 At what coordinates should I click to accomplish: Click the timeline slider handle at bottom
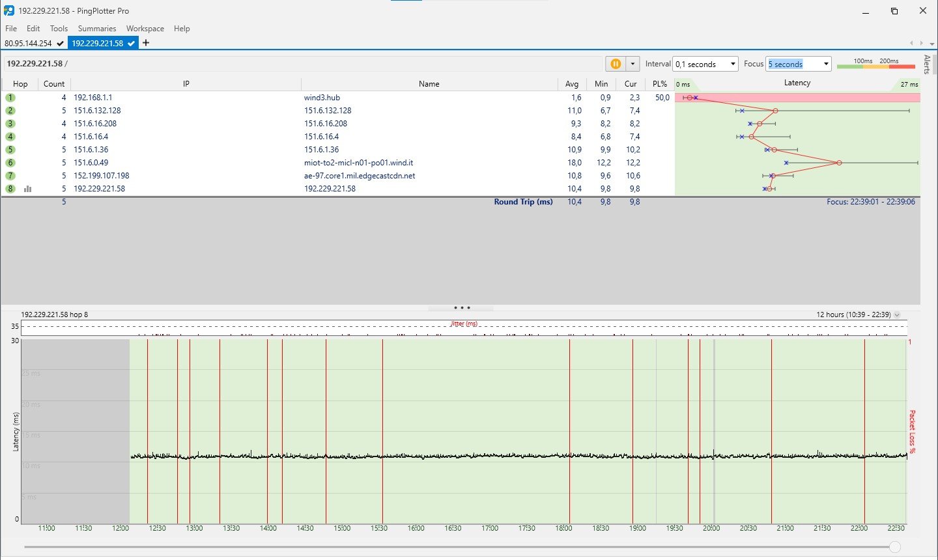click(895, 547)
